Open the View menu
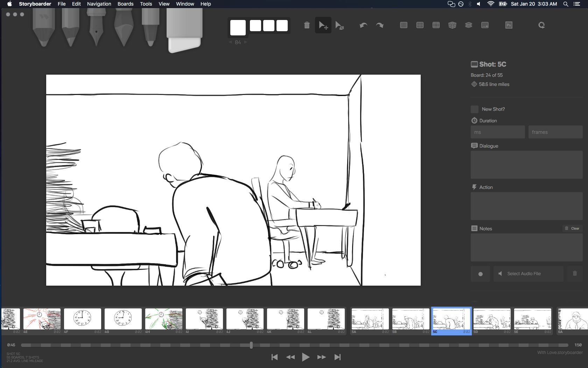This screenshot has width=588, height=368. click(164, 4)
